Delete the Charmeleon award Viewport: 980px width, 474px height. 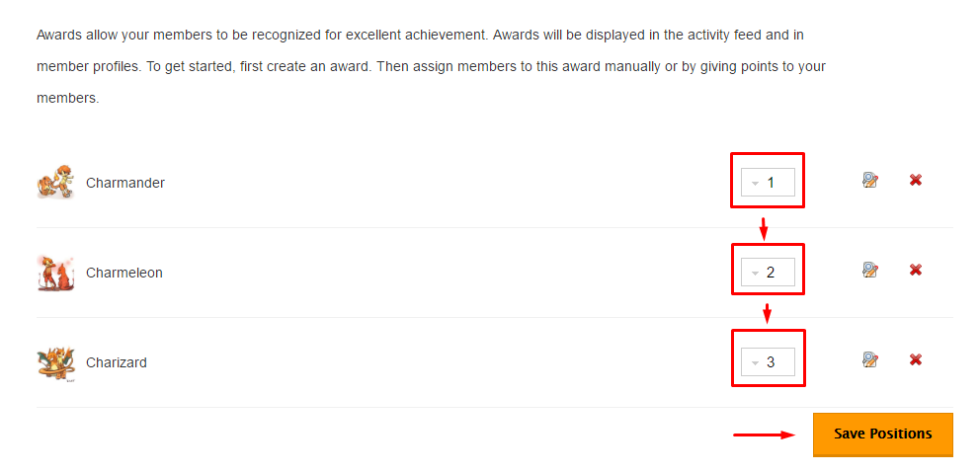916,270
